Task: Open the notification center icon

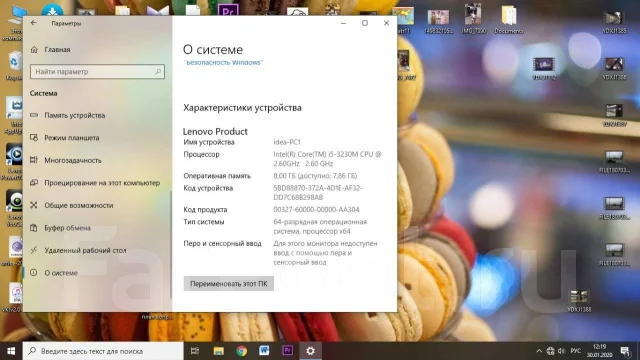Action: [x=625, y=351]
